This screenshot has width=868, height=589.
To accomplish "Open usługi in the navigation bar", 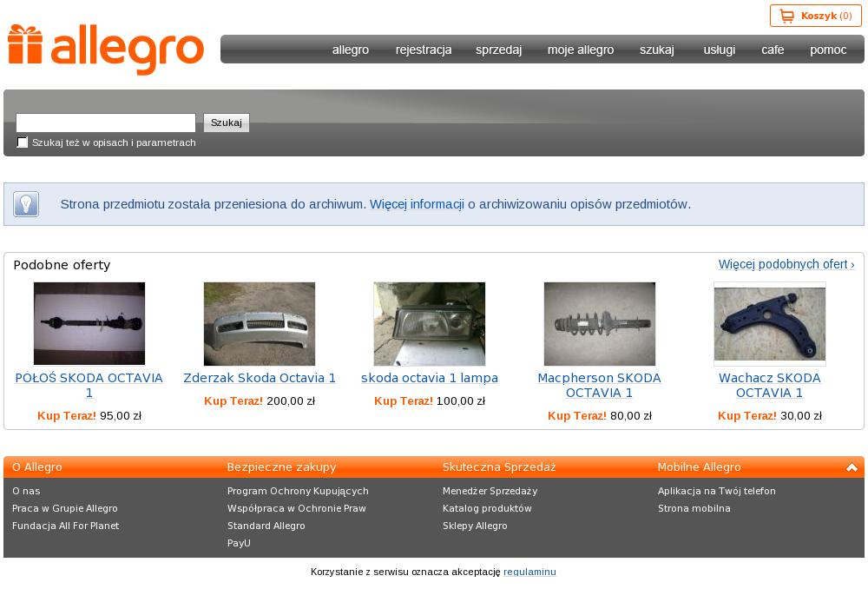I will (x=719, y=50).
